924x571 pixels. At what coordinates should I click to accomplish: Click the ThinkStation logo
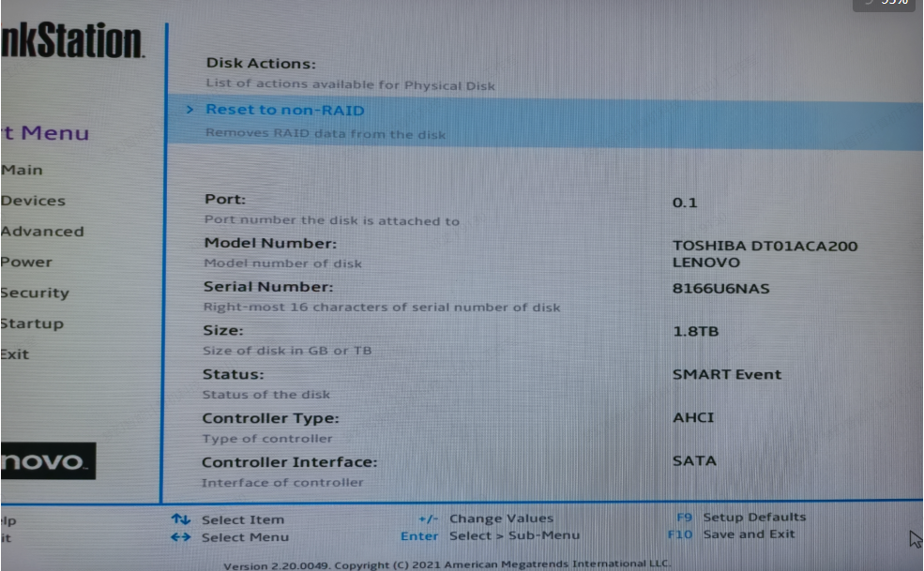tap(72, 40)
